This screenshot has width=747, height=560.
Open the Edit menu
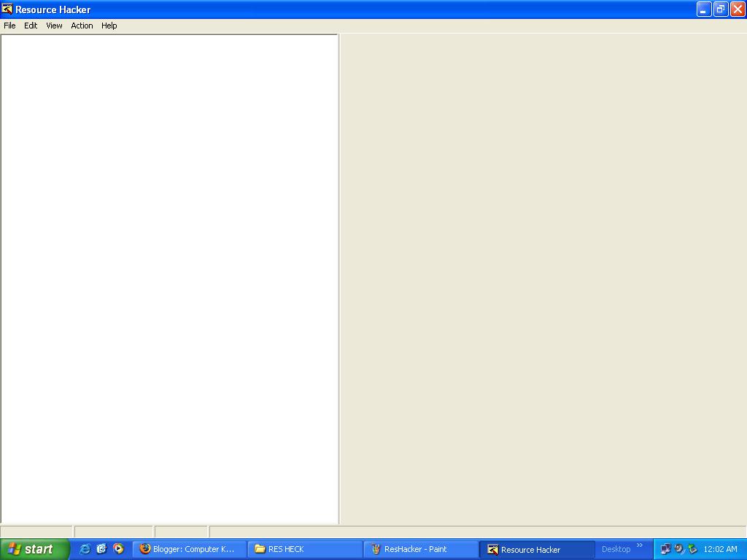[31, 26]
